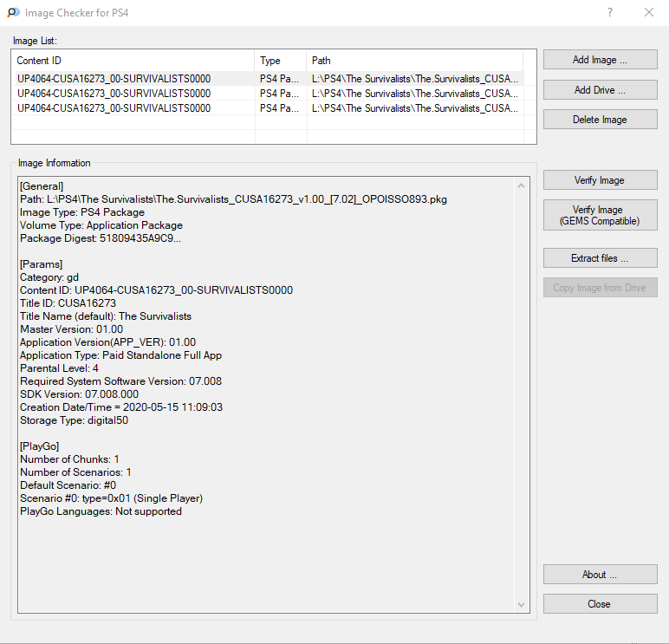Image resolution: width=669 pixels, height=644 pixels.
Task: Sort the list by Content ID column header
Action: [x=133, y=61]
